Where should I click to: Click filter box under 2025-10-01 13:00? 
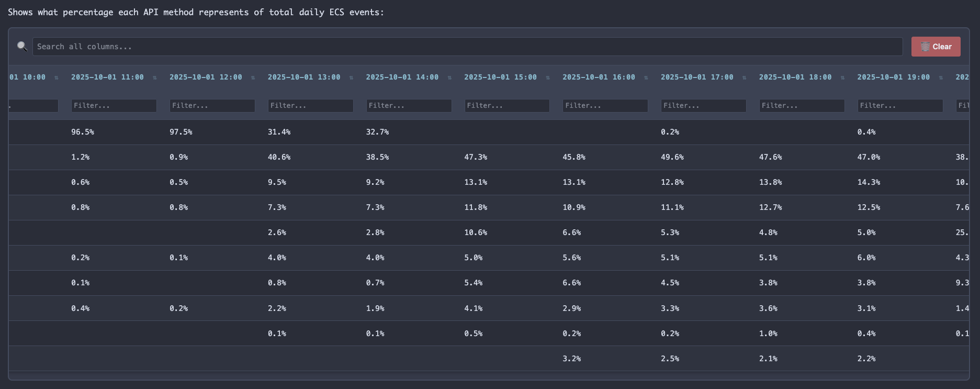click(310, 106)
